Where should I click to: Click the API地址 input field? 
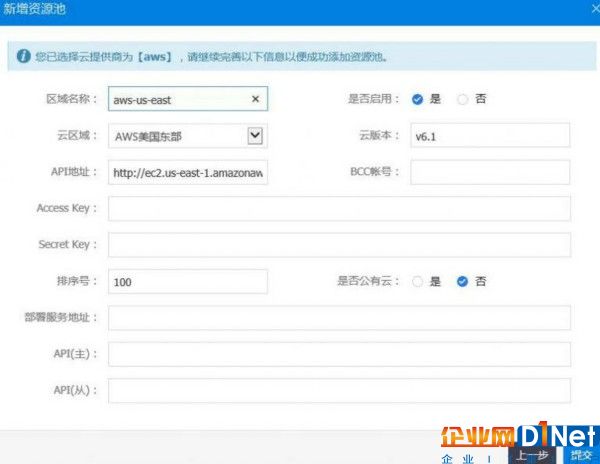[188, 172]
